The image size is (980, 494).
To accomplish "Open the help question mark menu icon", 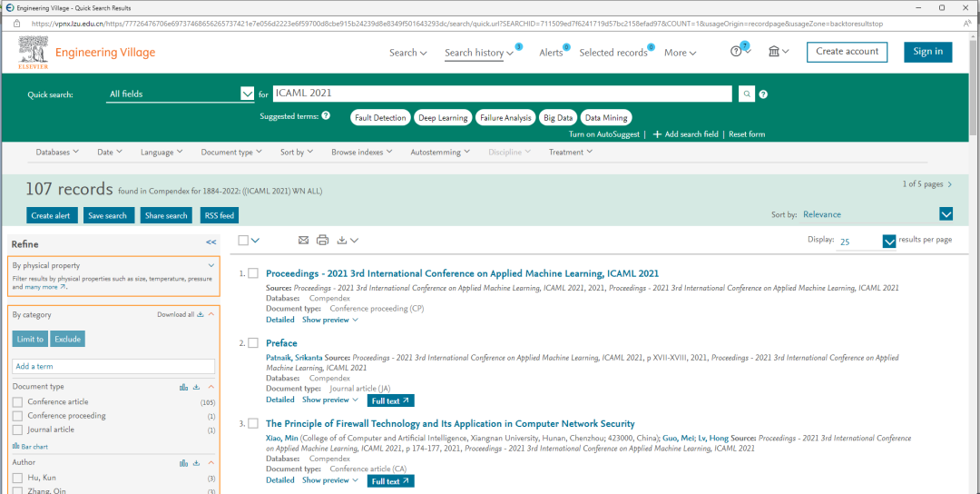I will tap(736, 52).
